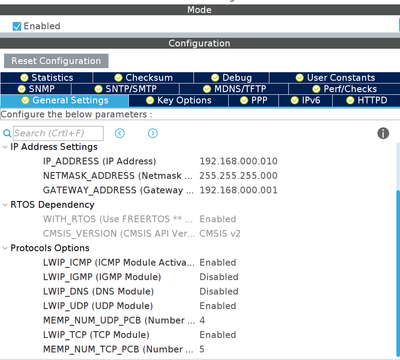Switch to the SNMP tab
Screen dimensions: 400x360
pos(36,89)
